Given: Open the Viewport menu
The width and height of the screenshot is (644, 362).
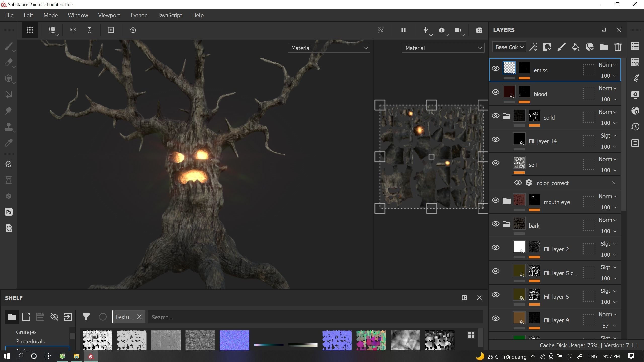Looking at the screenshot, I should coord(109,15).
